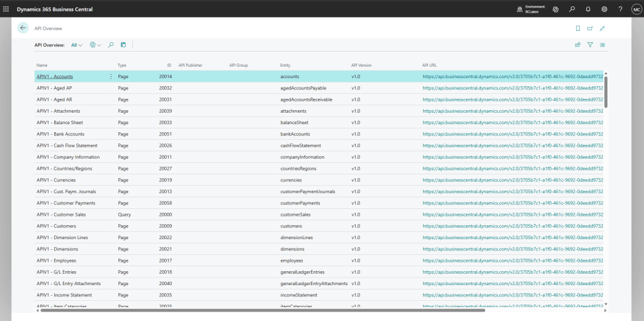Screen dimensions: 644x321
Task: Click the API Version column header
Action: 361,65
